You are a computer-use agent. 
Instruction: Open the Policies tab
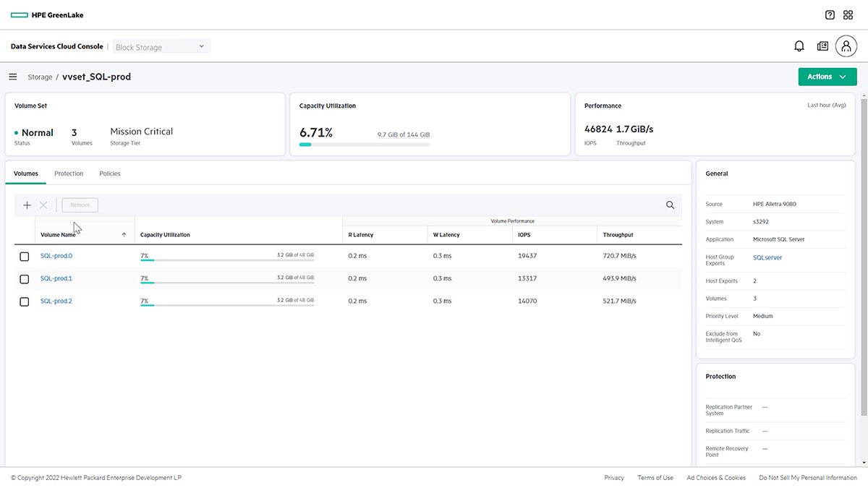(109, 173)
